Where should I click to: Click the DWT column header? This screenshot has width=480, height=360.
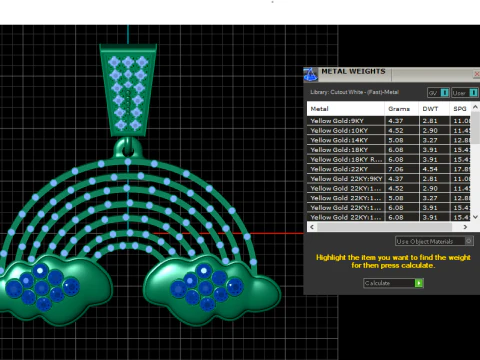click(x=434, y=109)
